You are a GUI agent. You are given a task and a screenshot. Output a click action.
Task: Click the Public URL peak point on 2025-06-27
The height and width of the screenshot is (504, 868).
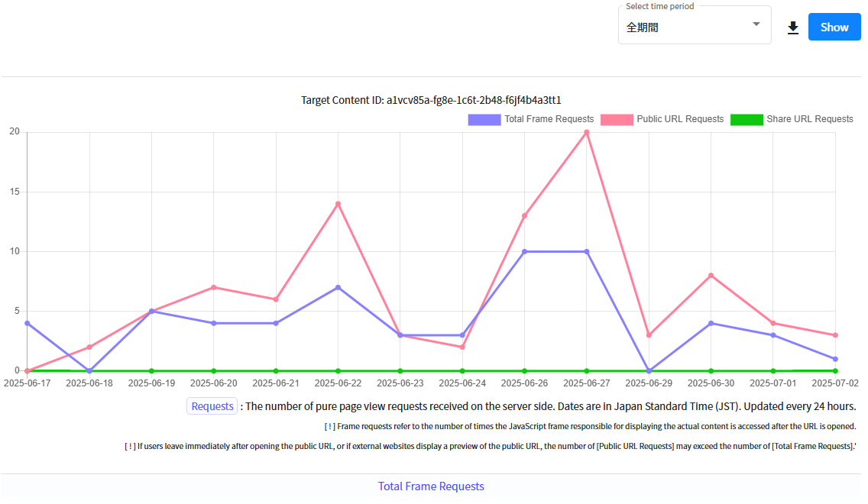coord(587,133)
